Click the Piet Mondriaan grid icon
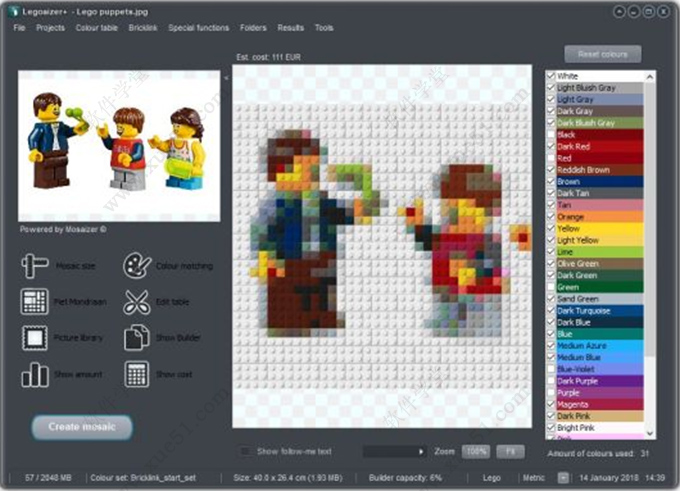The width and height of the screenshot is (680, 491). (x=34, y=301)
